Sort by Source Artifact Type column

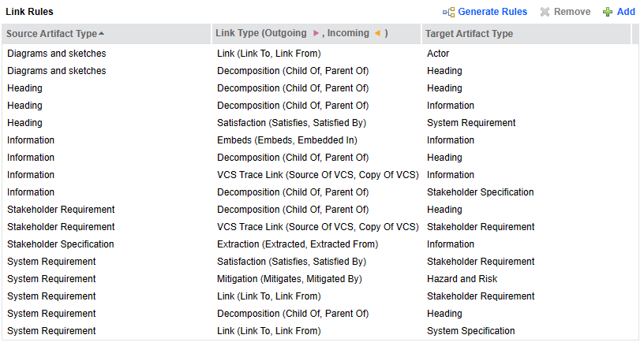click(51, 34)
